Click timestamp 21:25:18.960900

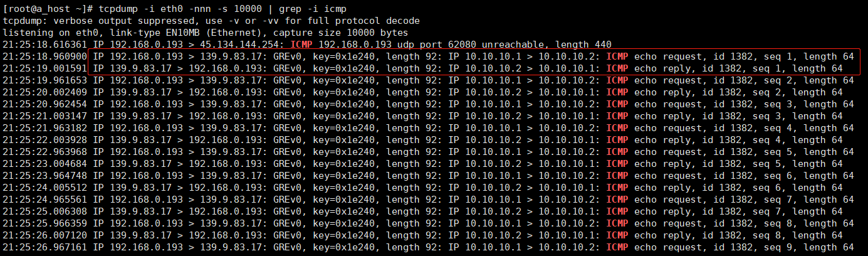pyautogui.click(x=45, y=56)
